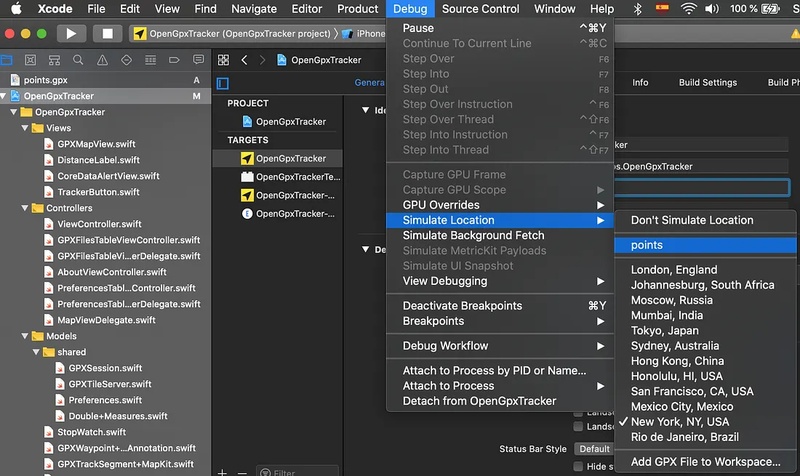
Task: Toggle the Hide status bar checkbox
Action: (x=578, y=466)
